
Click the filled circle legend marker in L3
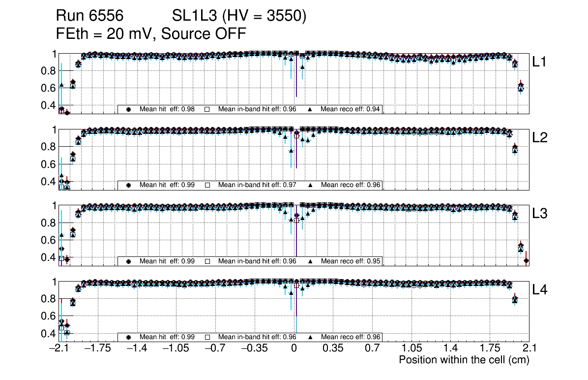coord(129,261)
